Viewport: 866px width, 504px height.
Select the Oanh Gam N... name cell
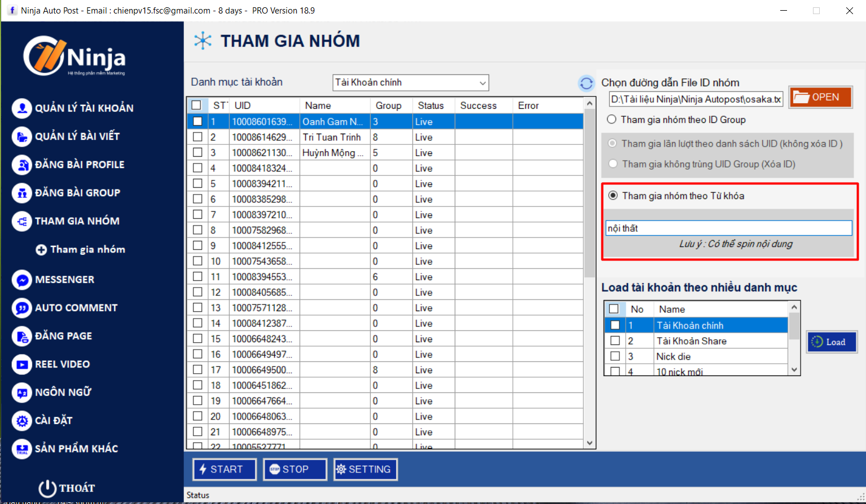(335, 121)
